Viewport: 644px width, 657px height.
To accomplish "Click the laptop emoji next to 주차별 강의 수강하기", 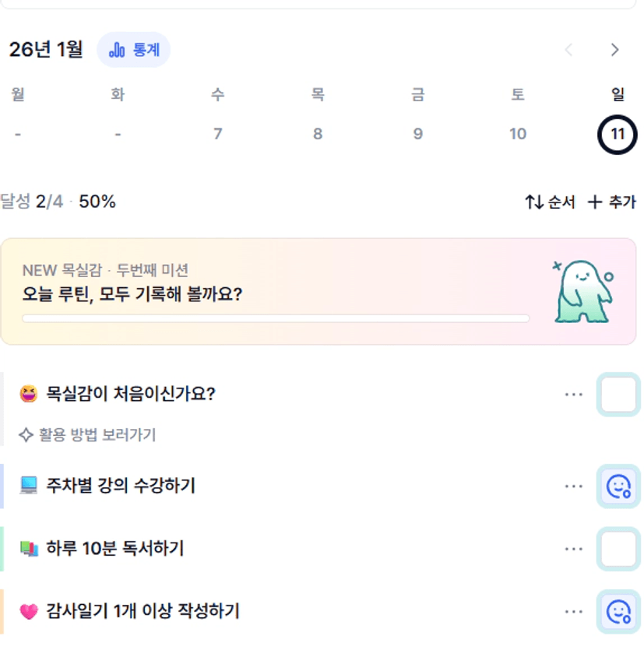I will pos(29,487).
